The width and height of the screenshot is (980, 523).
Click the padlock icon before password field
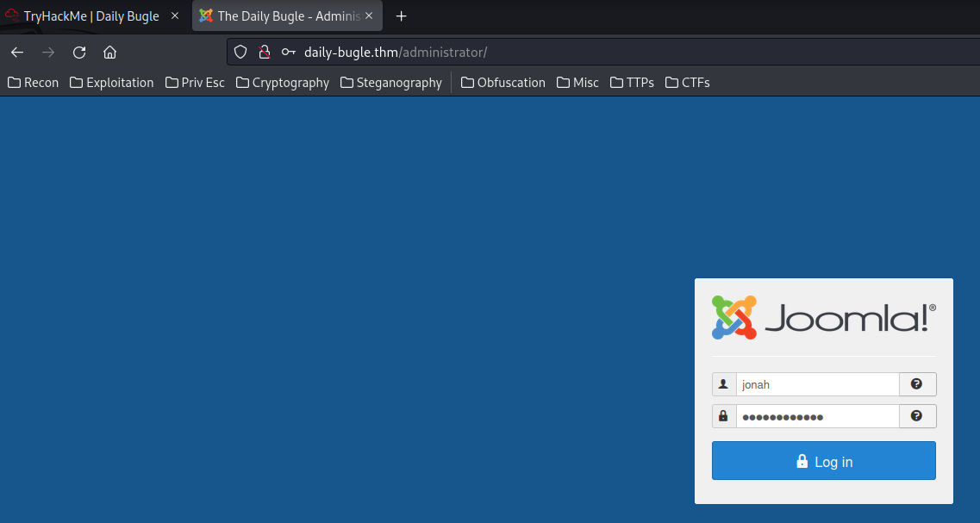tap(724, 416)
